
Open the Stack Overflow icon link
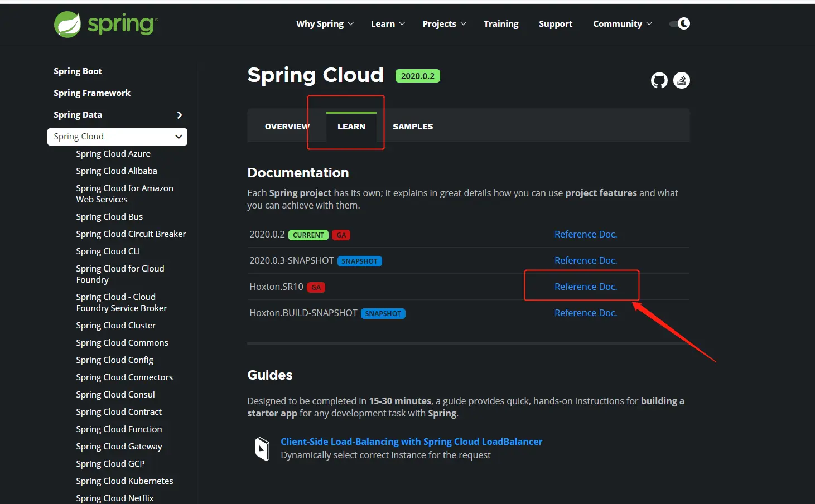pos(682,80)
